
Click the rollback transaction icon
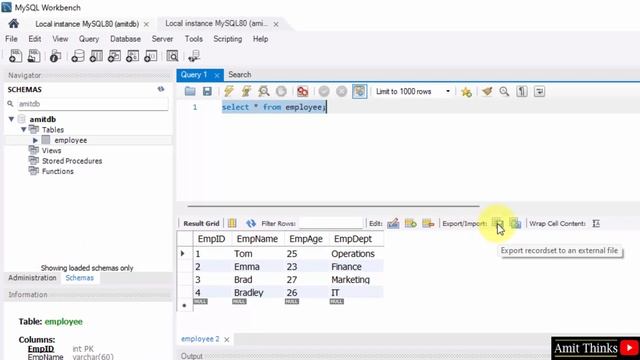342,91
